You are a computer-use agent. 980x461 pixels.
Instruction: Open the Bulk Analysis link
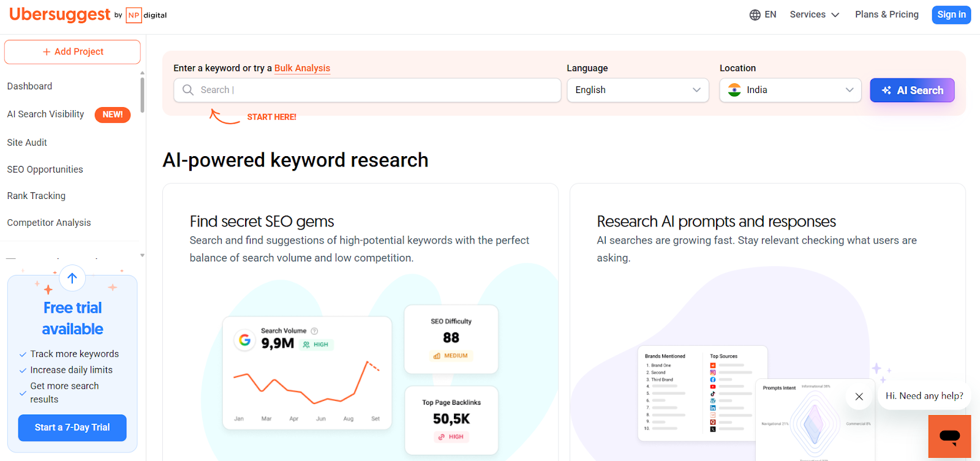[x=302, y=68]
